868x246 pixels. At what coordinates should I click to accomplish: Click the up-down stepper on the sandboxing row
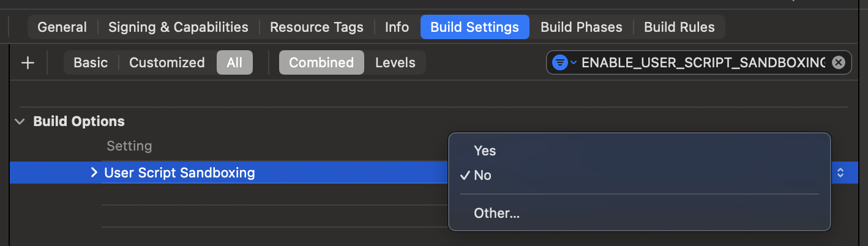tap(840, 173)
